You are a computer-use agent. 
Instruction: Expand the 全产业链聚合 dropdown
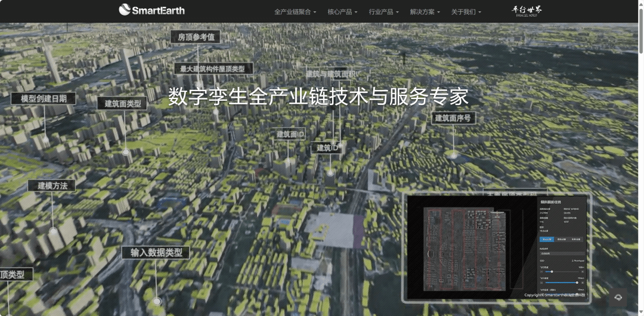(295, 12)
